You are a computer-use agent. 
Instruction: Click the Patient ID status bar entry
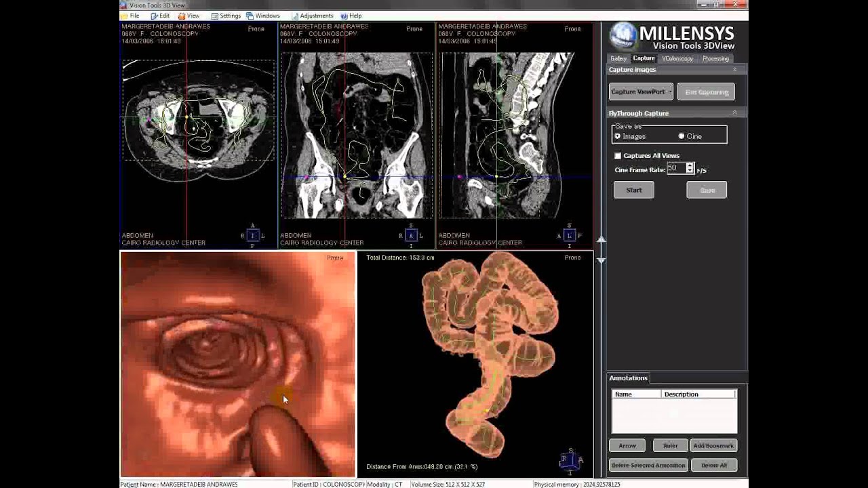click(x=329, y=485)
